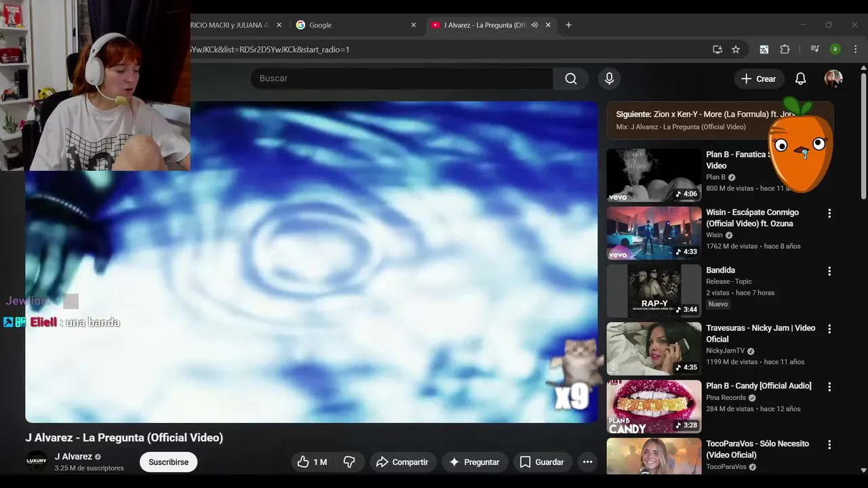Open Travesuras - Nicky Jam thumbnail
Image resolution: width=868 pixels, height=488 pixels.
tap(654, 349)
